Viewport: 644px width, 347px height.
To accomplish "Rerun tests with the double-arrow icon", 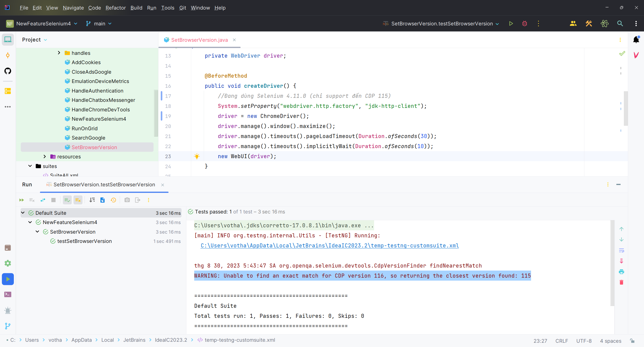I will point(21,200).
